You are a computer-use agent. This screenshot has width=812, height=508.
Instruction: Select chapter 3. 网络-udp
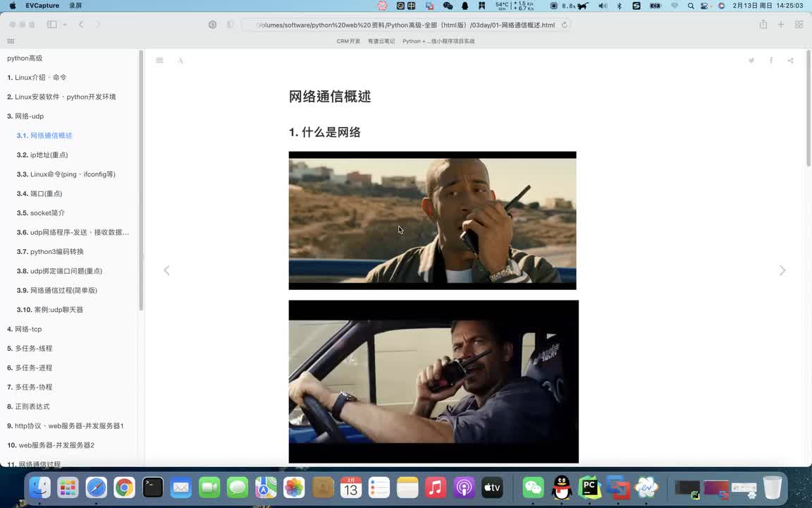[25, 116]
